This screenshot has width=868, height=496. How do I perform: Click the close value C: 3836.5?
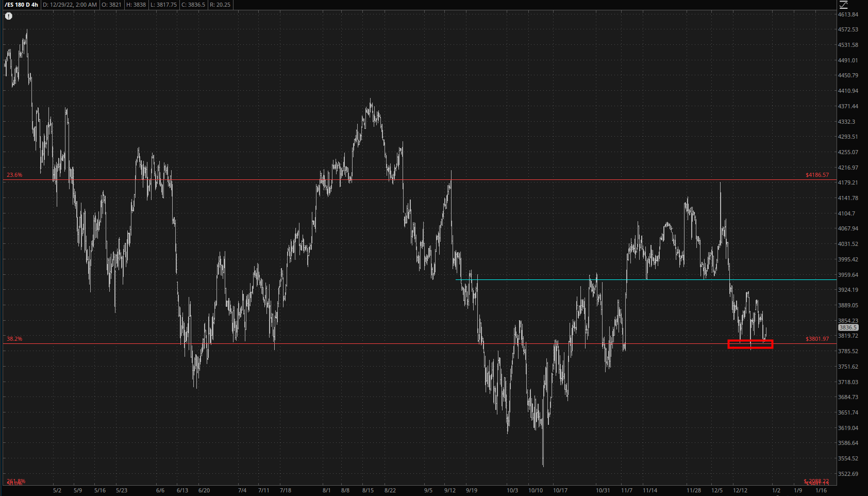tap(193, 5)
